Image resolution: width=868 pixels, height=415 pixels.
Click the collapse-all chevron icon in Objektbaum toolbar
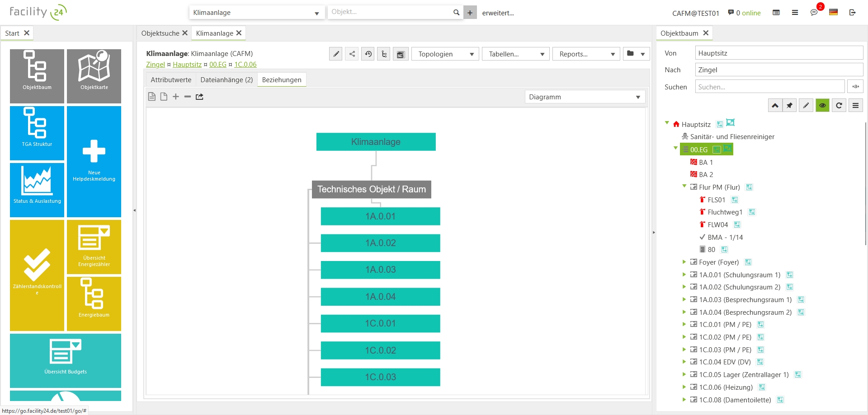tap(775, 105)
